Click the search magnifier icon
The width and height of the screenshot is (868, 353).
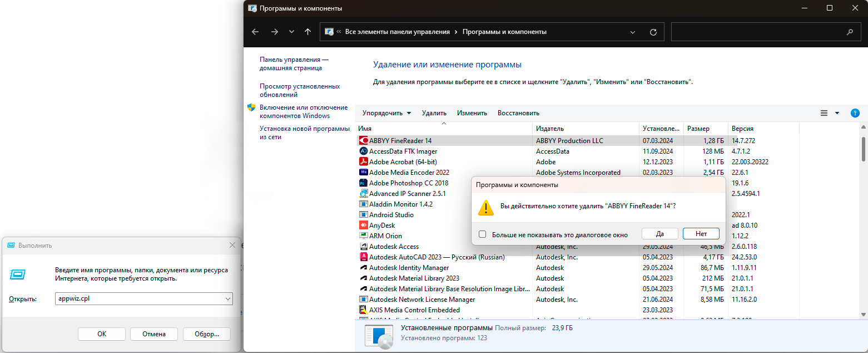850,32
